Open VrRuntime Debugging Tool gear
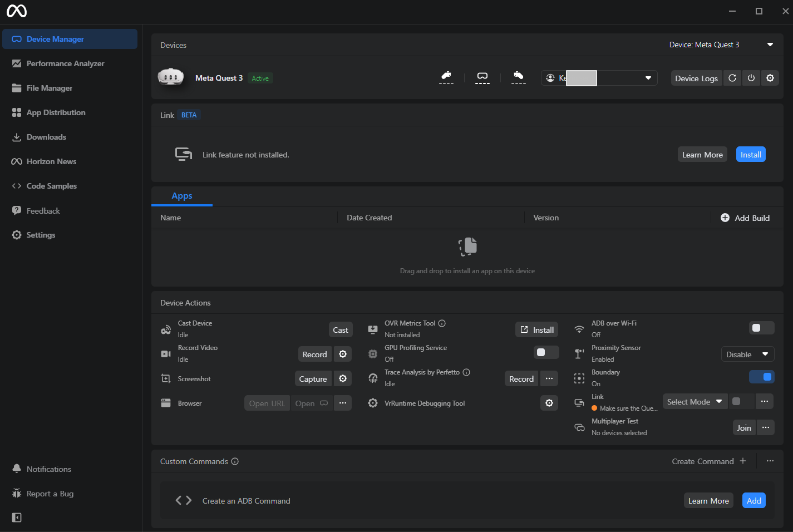793x532 pixels. [x=549, y=403]
